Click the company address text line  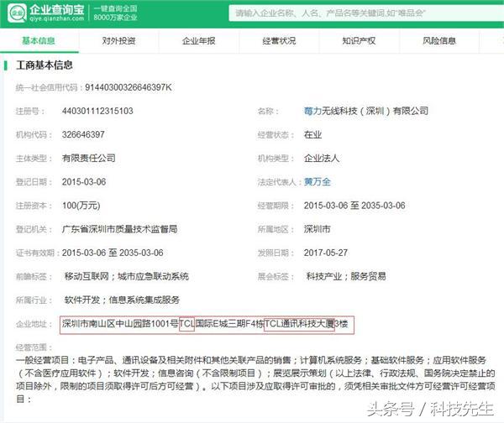(x=205, y=324)
